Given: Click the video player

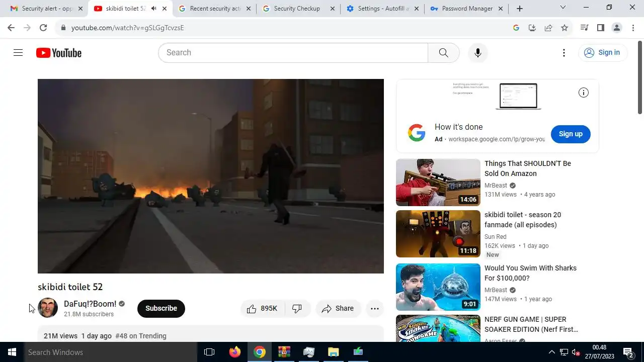Looking at the screenshot, I should pyautogui.click(x=211, y=176).
